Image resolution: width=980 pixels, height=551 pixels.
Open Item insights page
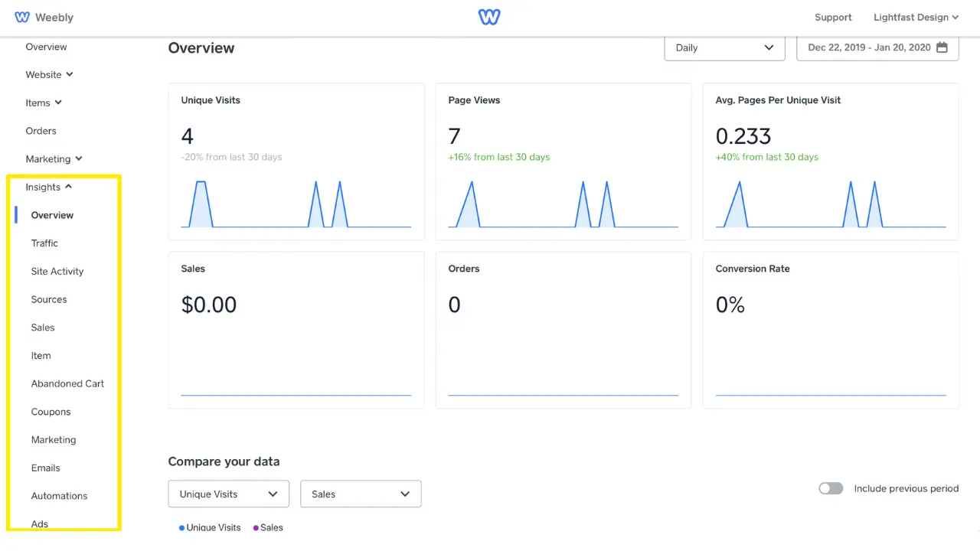click(41, 356)
